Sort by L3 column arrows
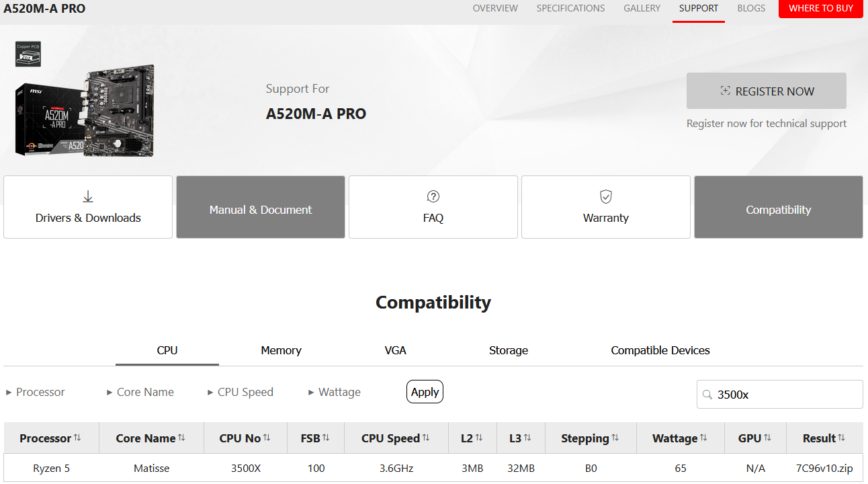 pyautogui.click(x=527, y=438)
